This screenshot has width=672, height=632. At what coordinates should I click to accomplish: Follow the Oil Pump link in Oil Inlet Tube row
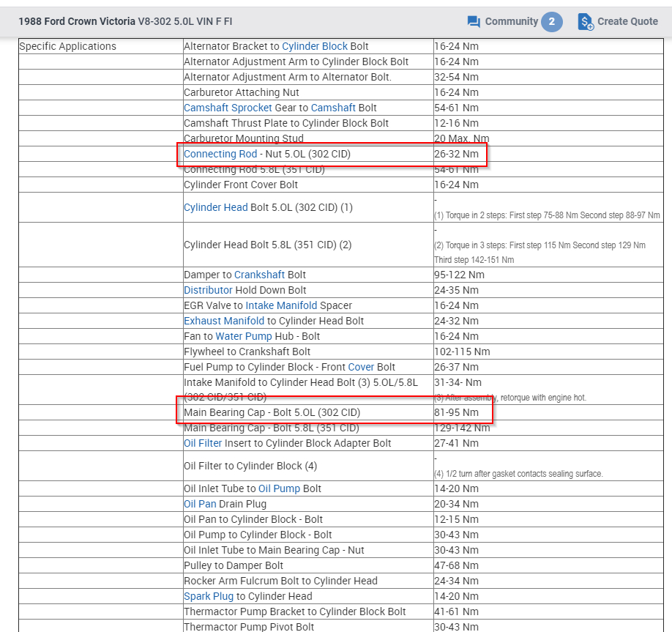(x=279, y=488)
